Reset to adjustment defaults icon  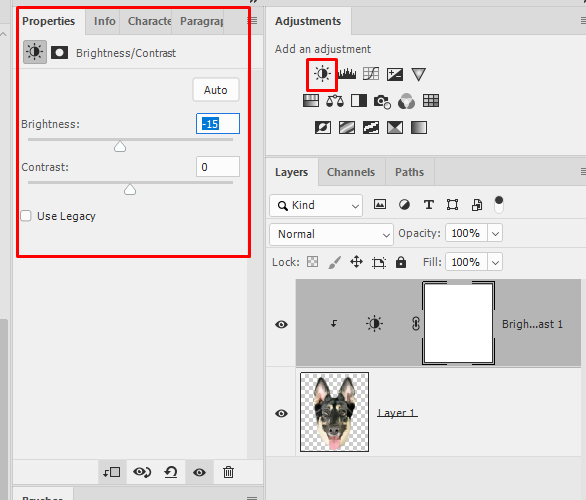click(x=171, y=472)
